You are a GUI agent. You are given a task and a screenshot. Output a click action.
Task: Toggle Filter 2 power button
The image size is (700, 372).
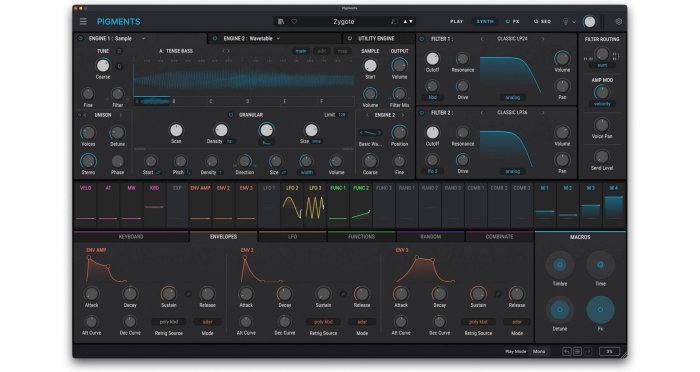(421, 113)
